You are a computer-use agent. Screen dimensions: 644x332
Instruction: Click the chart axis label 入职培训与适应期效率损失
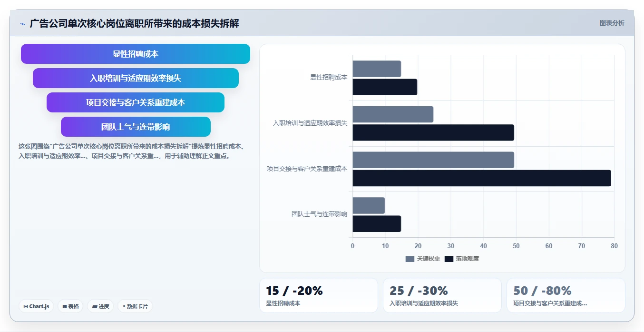point(310,123)
